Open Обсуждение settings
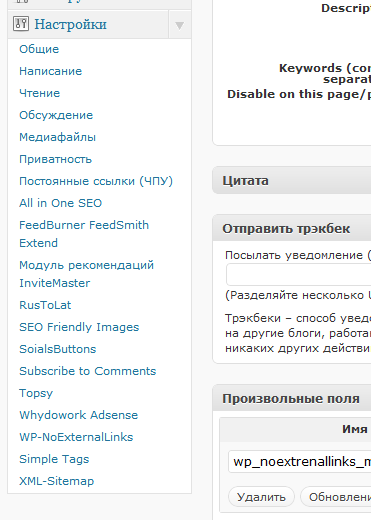371x520 pixels. point(56,115)
